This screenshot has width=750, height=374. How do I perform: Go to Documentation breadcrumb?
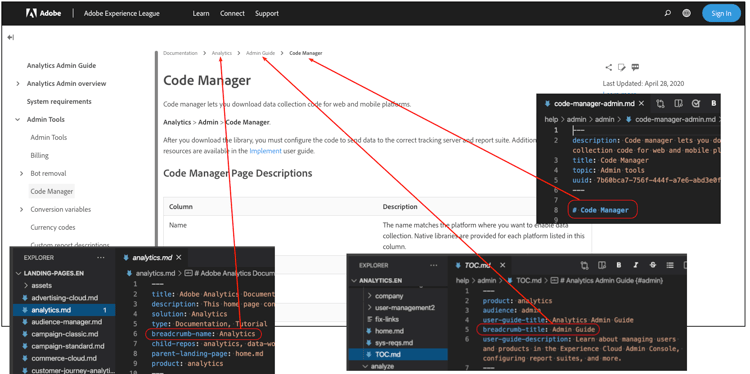[180, 53]
